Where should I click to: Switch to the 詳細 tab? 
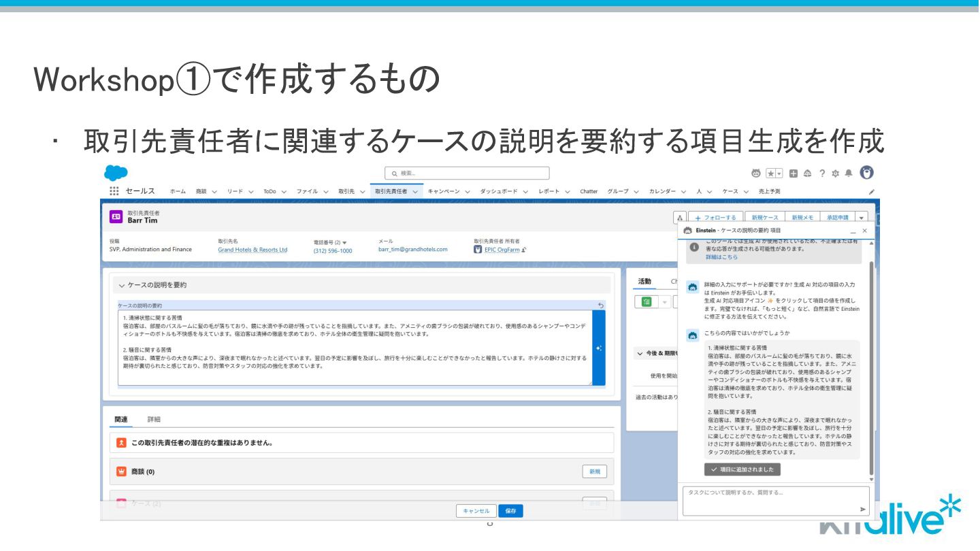tap(154, 419)
